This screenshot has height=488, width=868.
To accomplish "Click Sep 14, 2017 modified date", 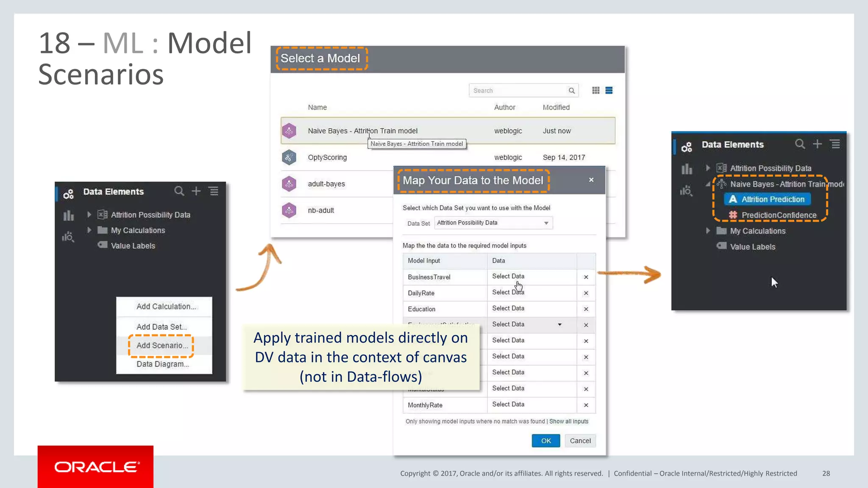I will point(564,158).
